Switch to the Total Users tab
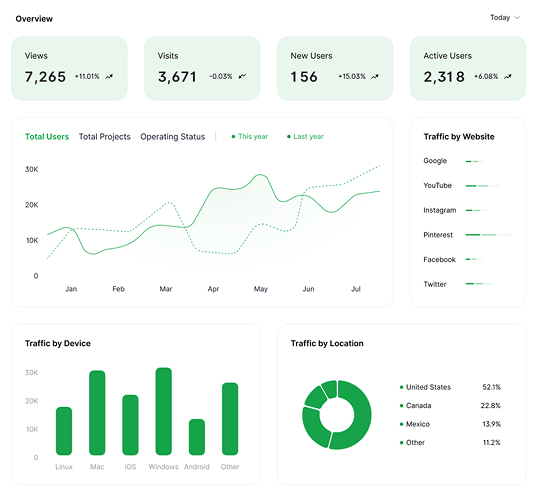Image resolution: width=542 pixels, height=500 pixels. click(x=47, y=137)
